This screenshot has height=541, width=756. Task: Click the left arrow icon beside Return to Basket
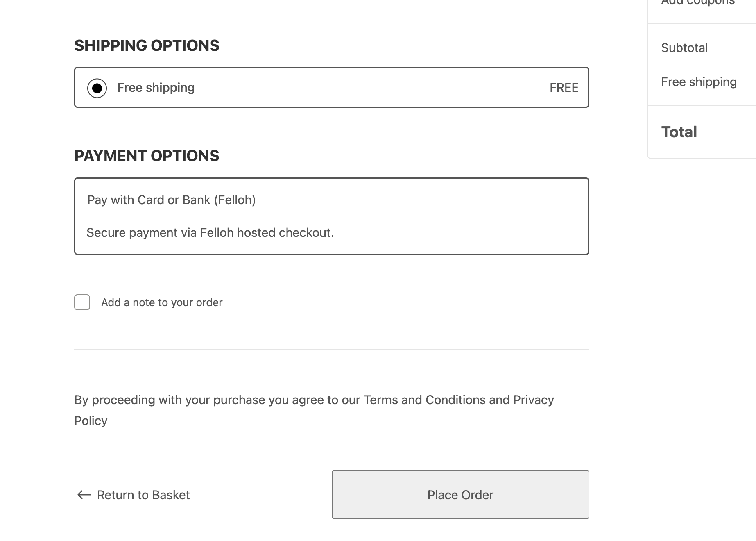click(x=84, y=495)
